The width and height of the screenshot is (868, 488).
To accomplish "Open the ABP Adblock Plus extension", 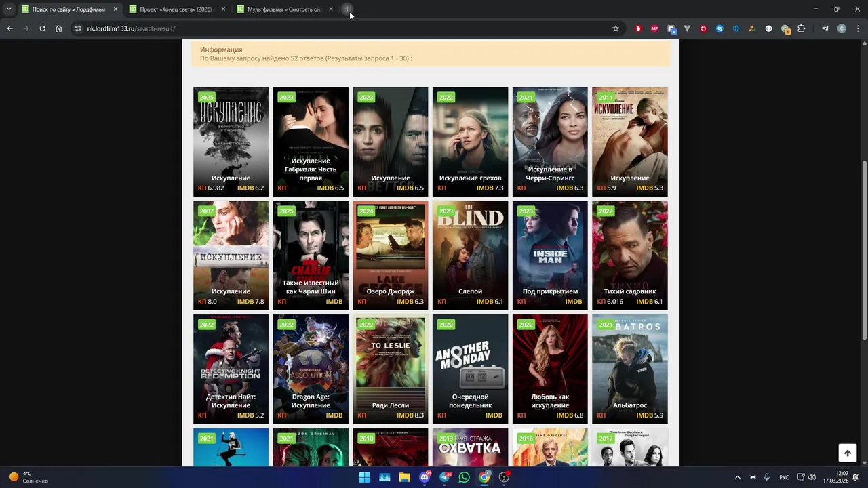I will coord(654,28).
